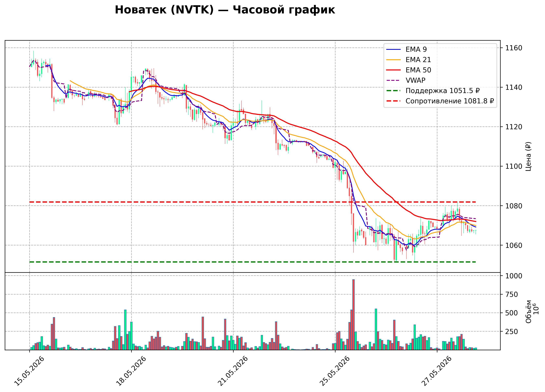
Task: Click the "1140" price axis tick
Action: click(x=514, y=87)
